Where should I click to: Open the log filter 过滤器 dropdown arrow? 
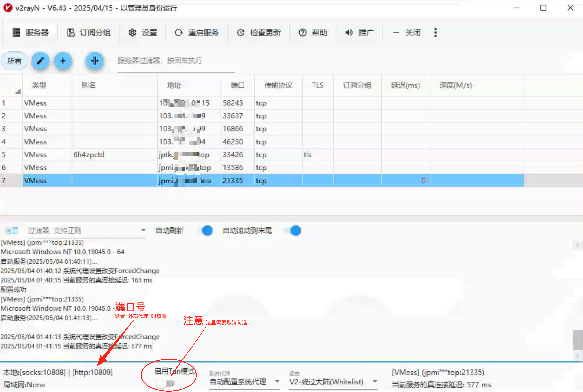tap(143, 230)
